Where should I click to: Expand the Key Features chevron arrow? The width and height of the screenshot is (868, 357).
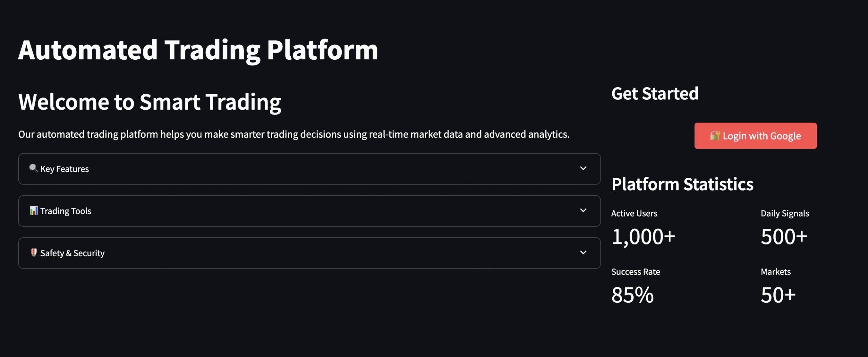(583, 168)
